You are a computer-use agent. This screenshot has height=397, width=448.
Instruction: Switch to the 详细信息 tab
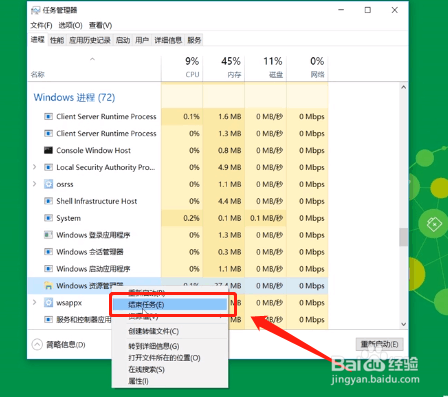click(x=168, y=40)
